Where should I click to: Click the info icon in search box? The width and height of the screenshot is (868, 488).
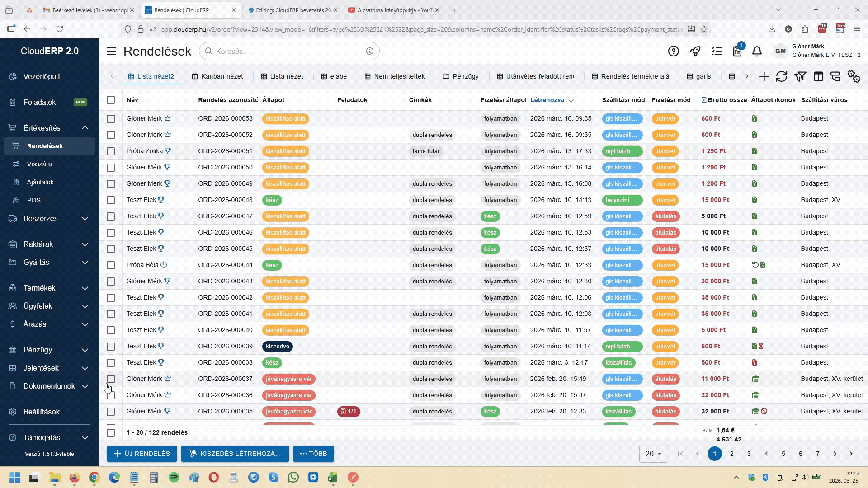[370, 51]
